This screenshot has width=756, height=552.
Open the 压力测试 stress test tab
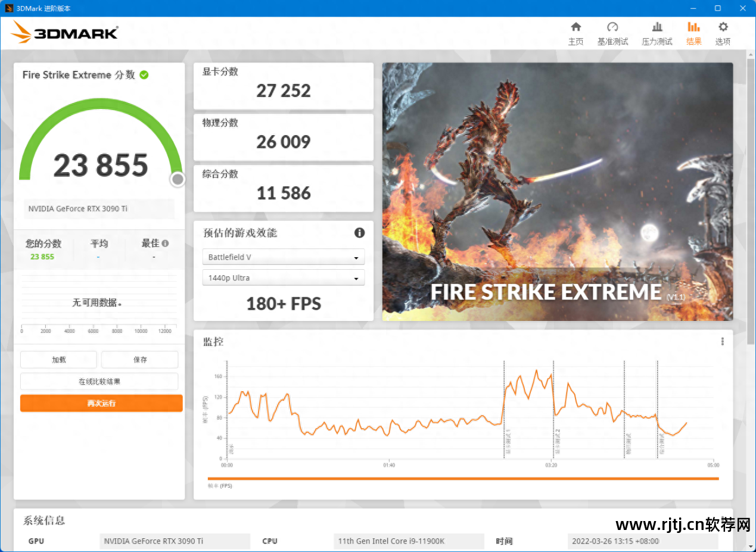click(x=657, y=34)
